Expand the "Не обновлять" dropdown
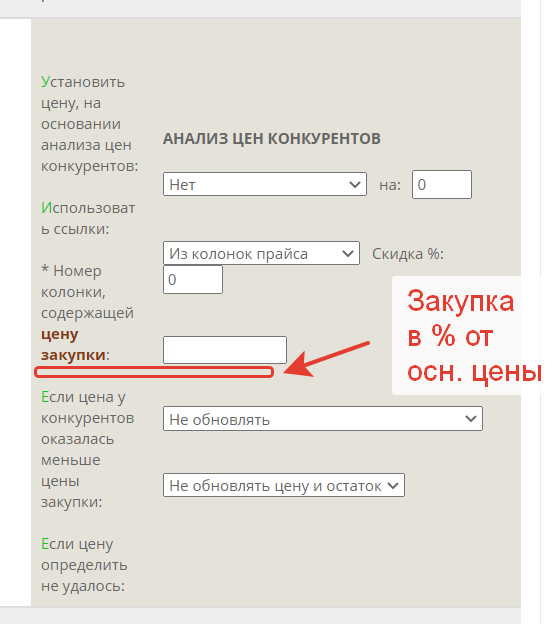The height and width of the screenshot is (624, 560). coord(323,419)
